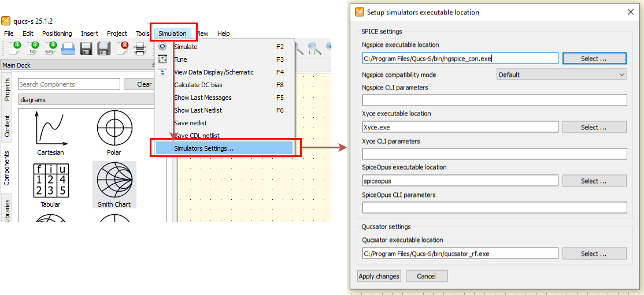Image resolution: width=644 pixels, height=295 pixels.
Task: Open the Project menu
Action: [117, 33]
